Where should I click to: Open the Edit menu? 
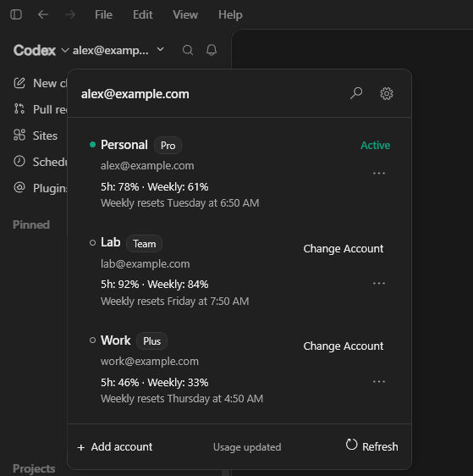(x=143, y=14)
